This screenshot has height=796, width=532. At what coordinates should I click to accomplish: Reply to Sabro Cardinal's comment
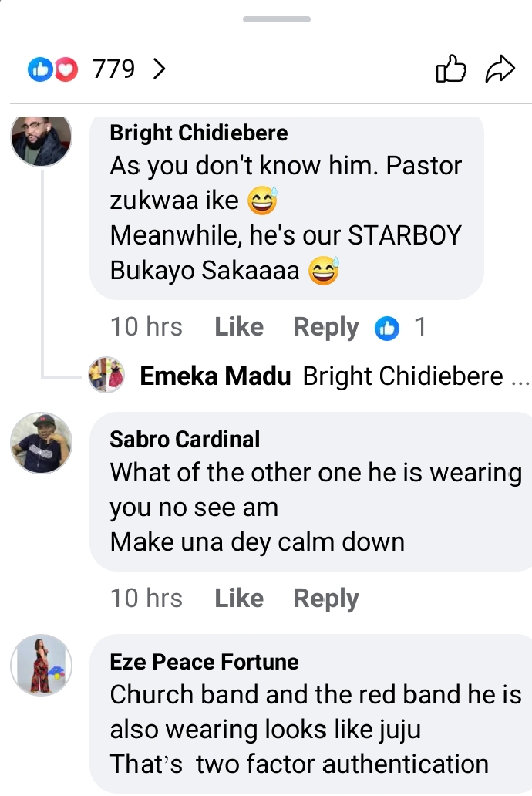click(326, 599)
